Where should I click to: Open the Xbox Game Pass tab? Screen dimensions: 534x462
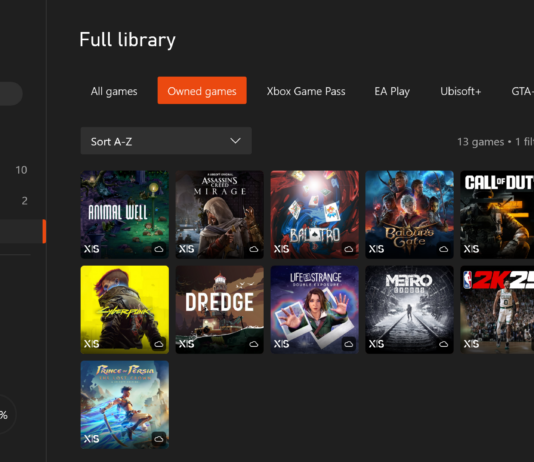pos(306,91)
